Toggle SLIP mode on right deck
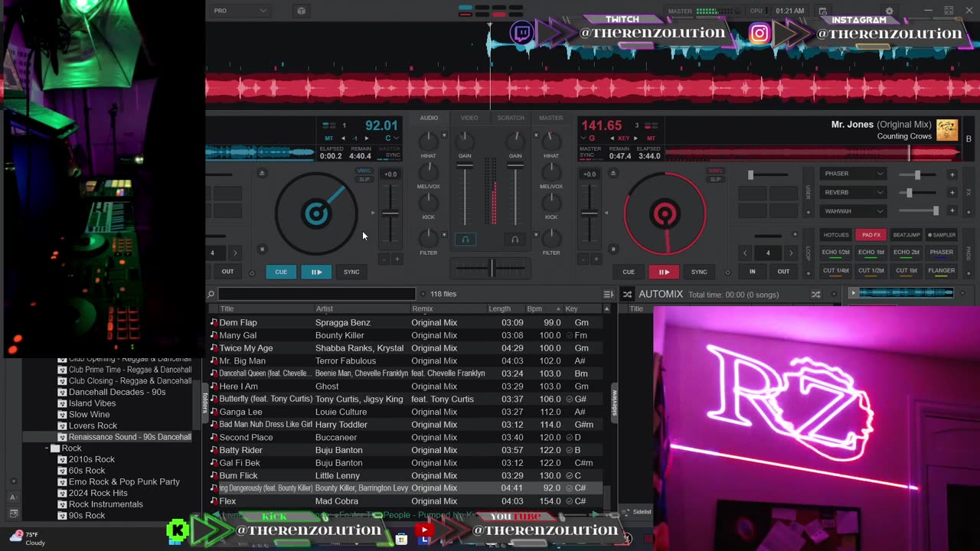 click(715, 179)
